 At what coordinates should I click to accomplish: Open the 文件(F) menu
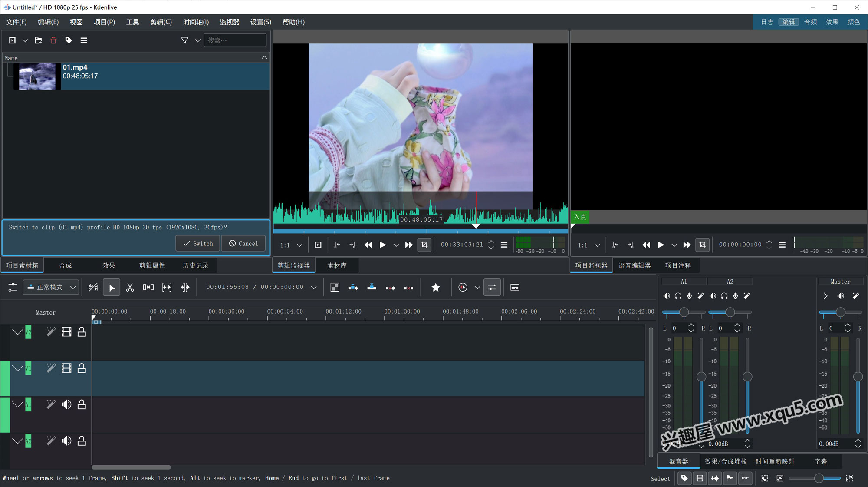(x=16, y=22)
